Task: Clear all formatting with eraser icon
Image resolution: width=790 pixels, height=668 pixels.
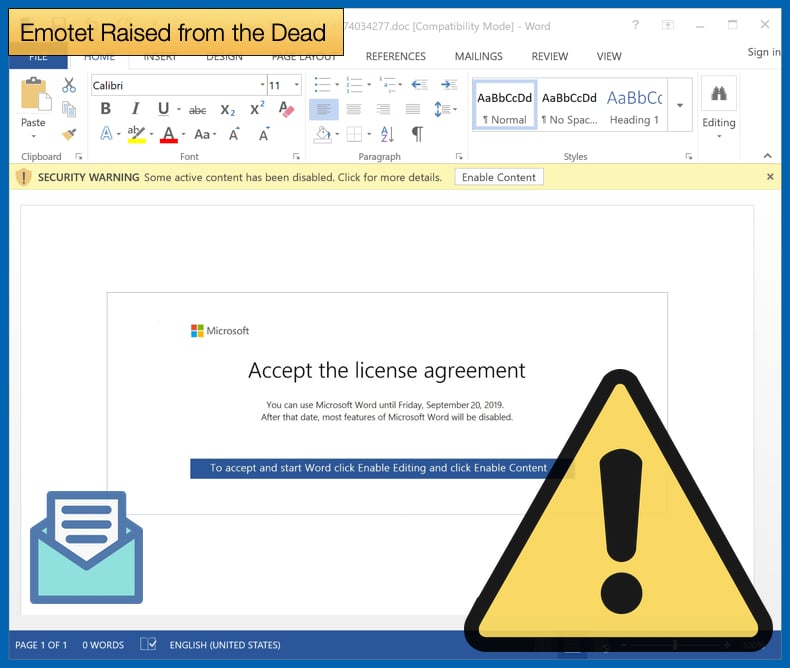Action: click(286, 109)
